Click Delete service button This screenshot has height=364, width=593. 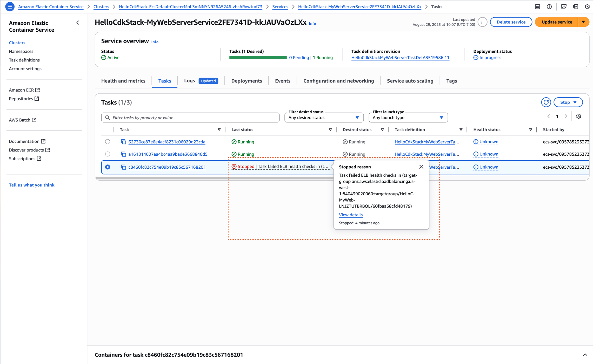tap(511, 22)
